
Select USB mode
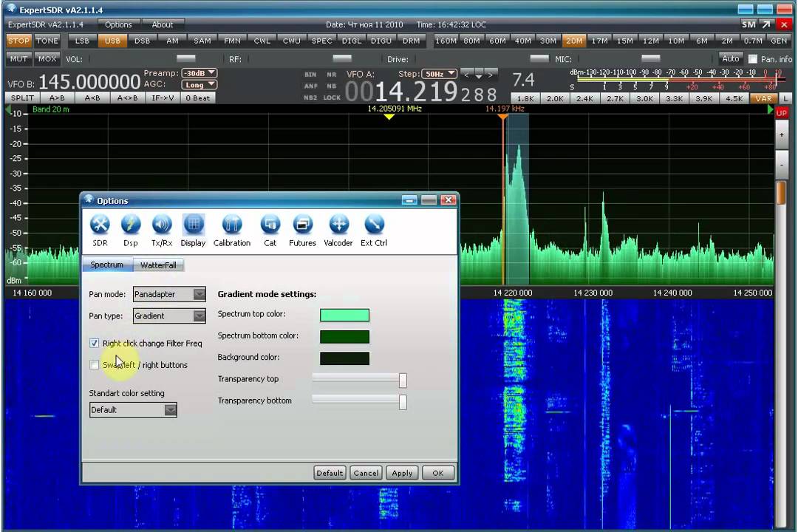point(112,41)
